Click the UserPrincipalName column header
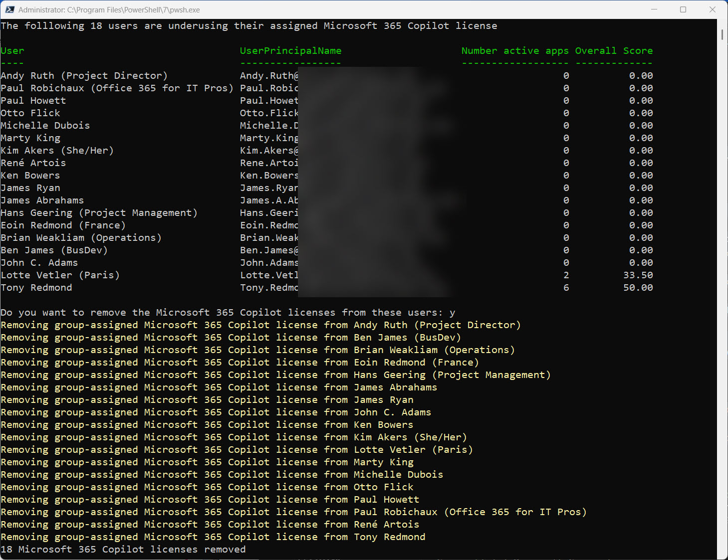This screenshot has height=560, width=728. 290,50
